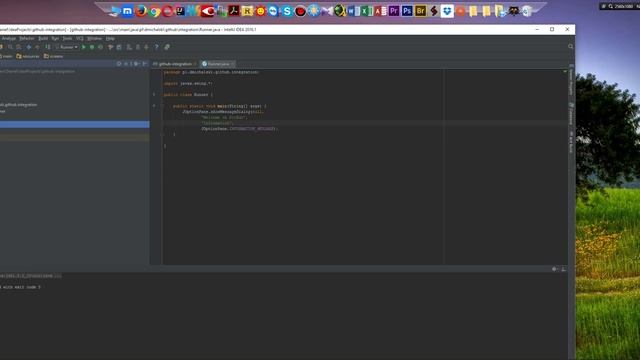This screenshot has height=360, width=640.
Task: Open Microsoft Excel from the dock
Action: tap(367, 11)
